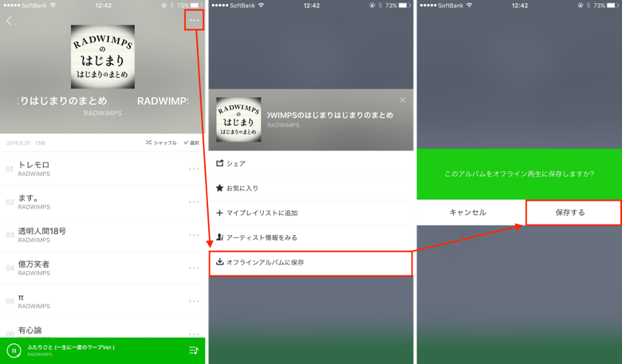
Task: Tap the download offline-save icon
Action: point(219,261)
